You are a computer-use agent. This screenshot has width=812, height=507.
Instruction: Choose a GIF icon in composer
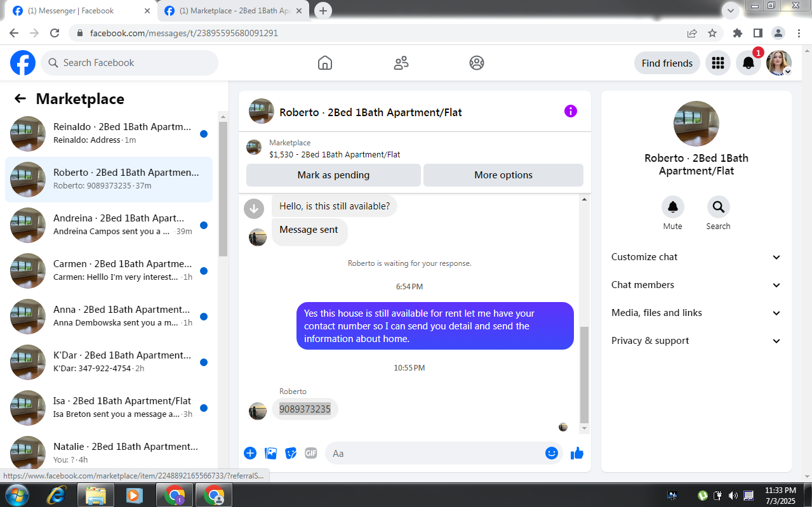[310, 453]
